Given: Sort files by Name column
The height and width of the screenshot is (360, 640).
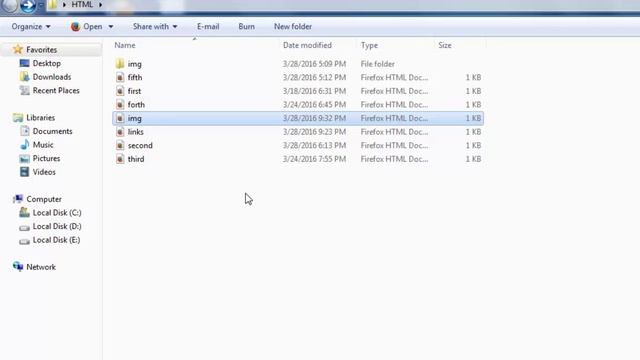Looking at the screenshot, I should (x=125, y=45).
